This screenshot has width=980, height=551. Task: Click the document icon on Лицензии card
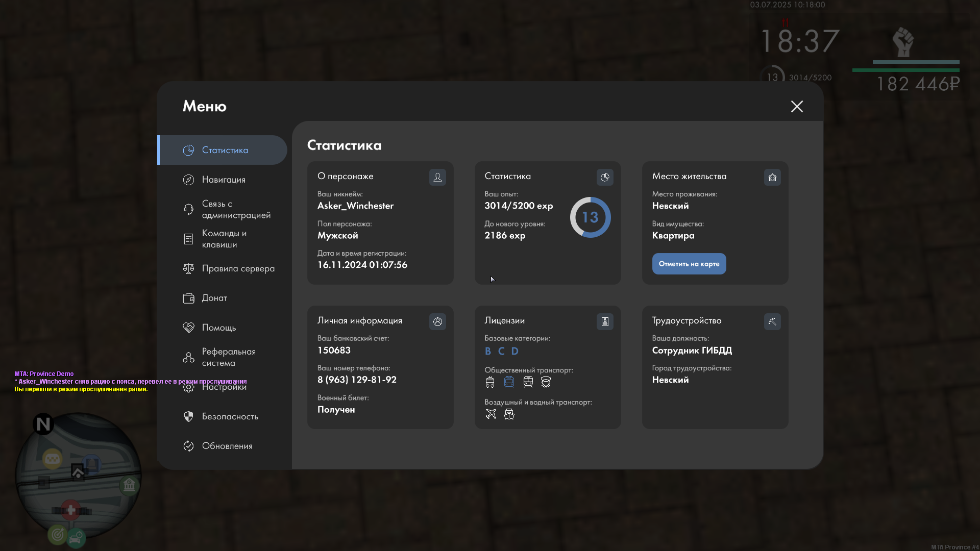click(x=605, y=321)
